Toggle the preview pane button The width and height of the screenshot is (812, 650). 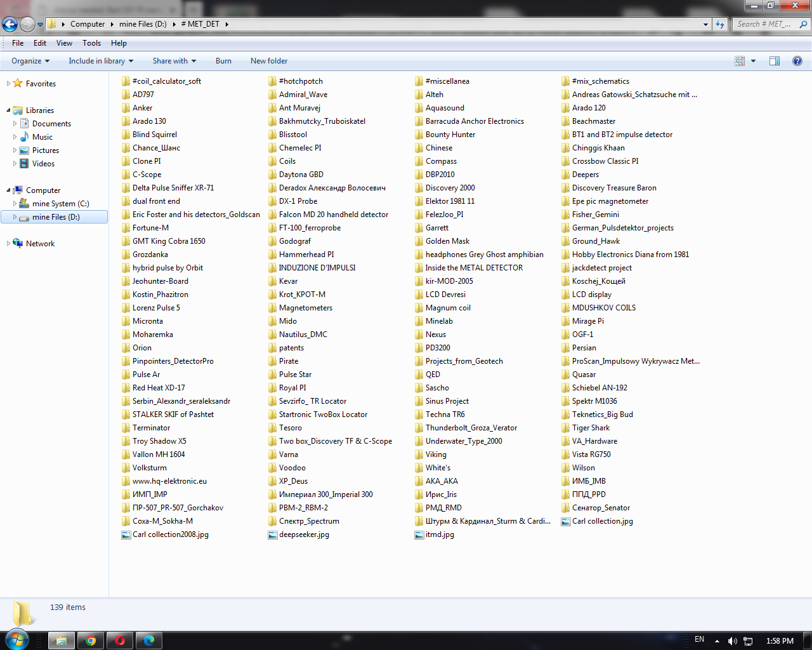[775, 61]
